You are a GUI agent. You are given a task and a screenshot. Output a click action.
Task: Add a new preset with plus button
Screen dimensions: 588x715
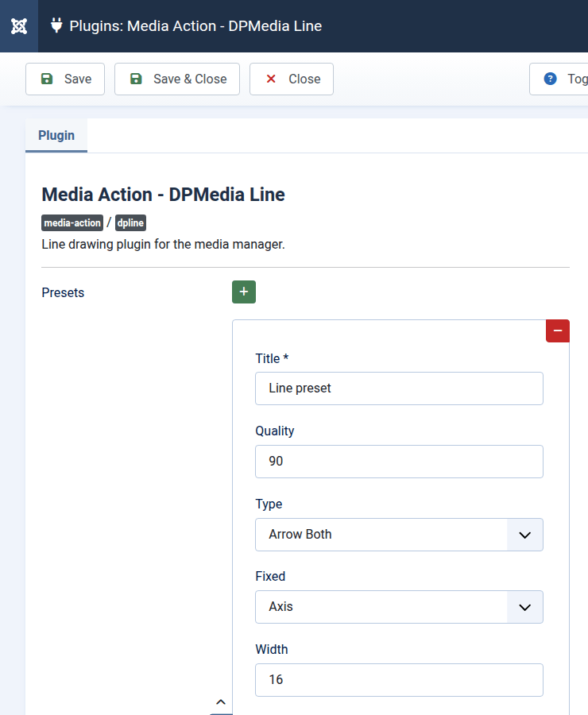click(243, 292)
